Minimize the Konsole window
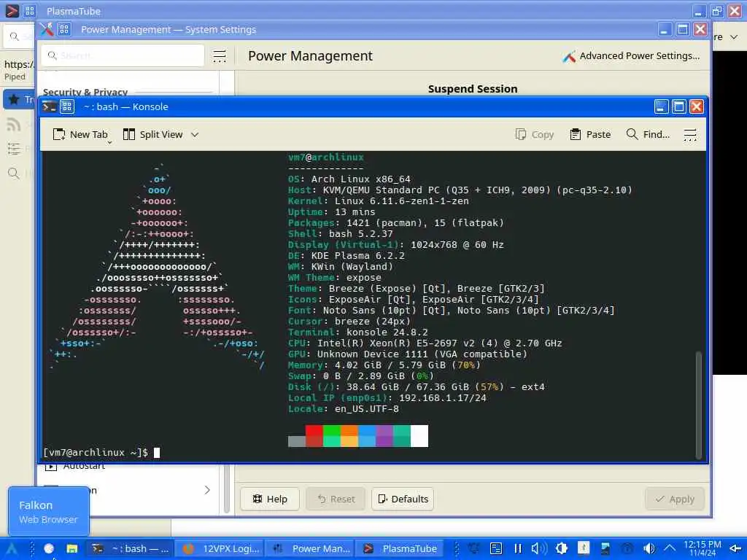The width and height of the screenshot is (747, 560). tap(661, 106)
